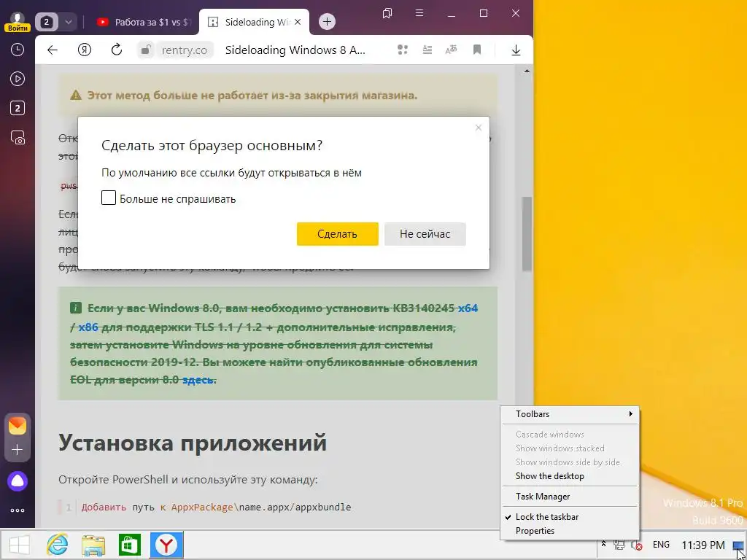747x560 pixels.
Task: Launch Alice assistant icon
Action: [x=18, y=481]
